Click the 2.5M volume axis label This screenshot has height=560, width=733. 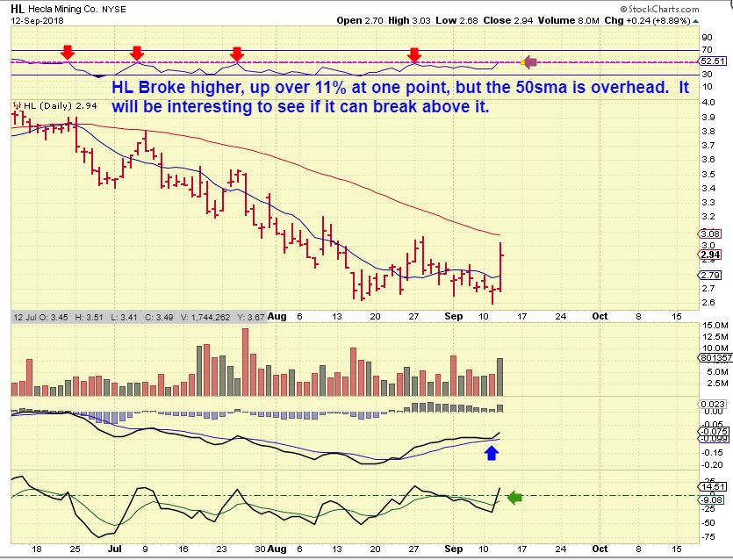(x=717, y=384)
